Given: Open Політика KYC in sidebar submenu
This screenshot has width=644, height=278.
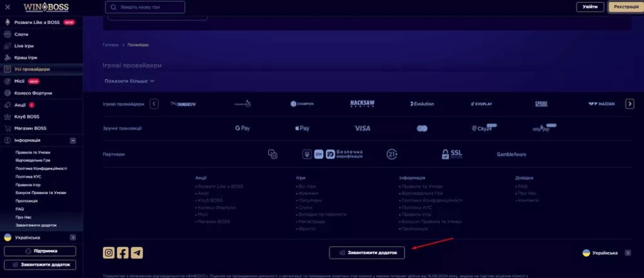Looking at the screenshot, I should [28, 177].
